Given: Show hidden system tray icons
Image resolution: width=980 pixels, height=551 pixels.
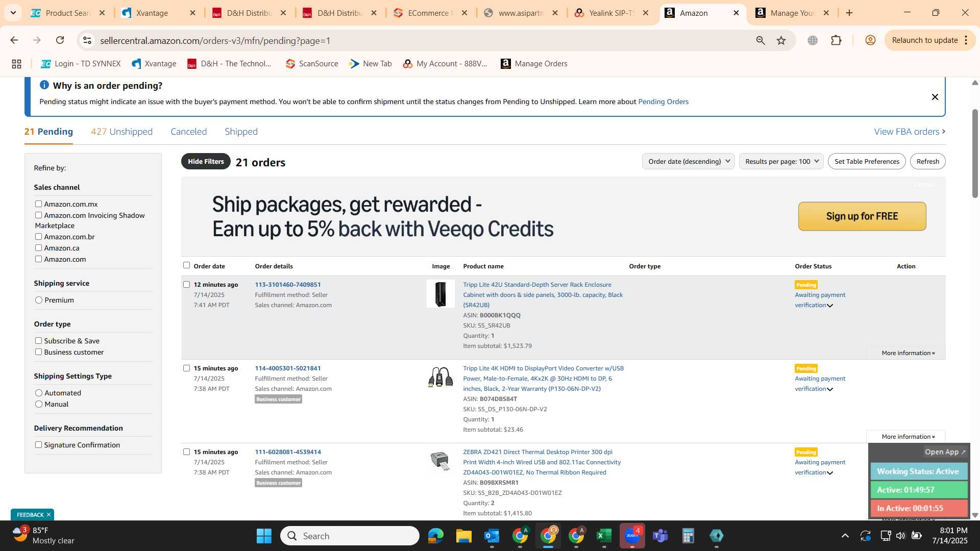Looking at the screenshot, I should (845, 536).
